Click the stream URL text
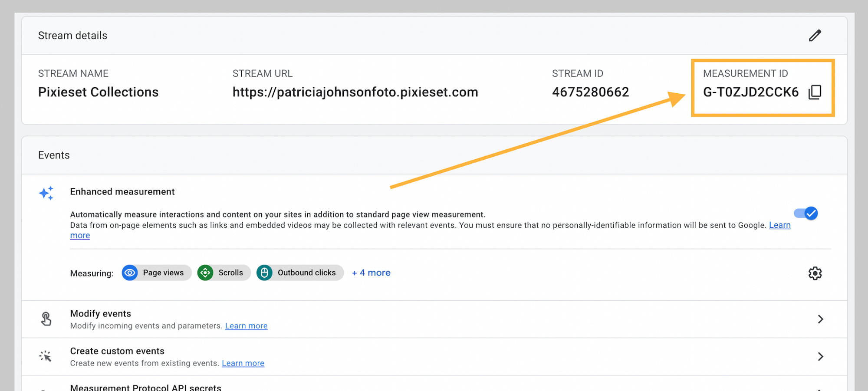Screen dimensions: 868x391 point(355,92)
